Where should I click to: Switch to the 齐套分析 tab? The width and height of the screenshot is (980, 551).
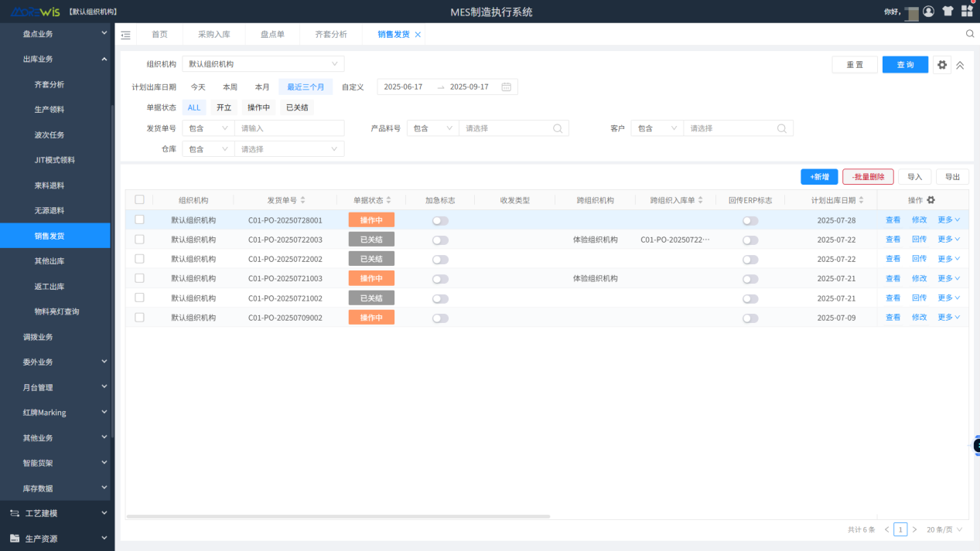click(x=331, y=34)
